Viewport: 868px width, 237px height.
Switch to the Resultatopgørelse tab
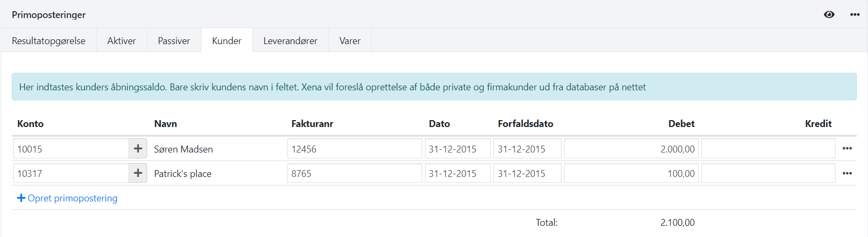pos(48,41)
